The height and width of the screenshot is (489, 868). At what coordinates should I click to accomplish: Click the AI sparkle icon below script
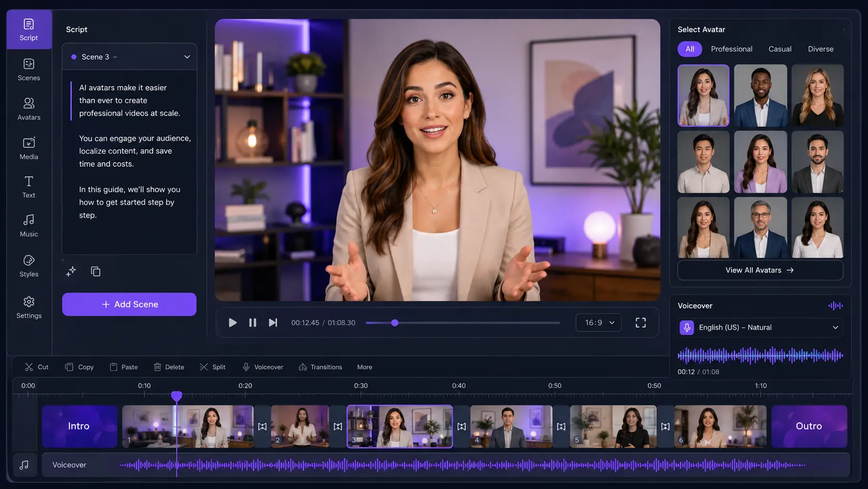71,271
